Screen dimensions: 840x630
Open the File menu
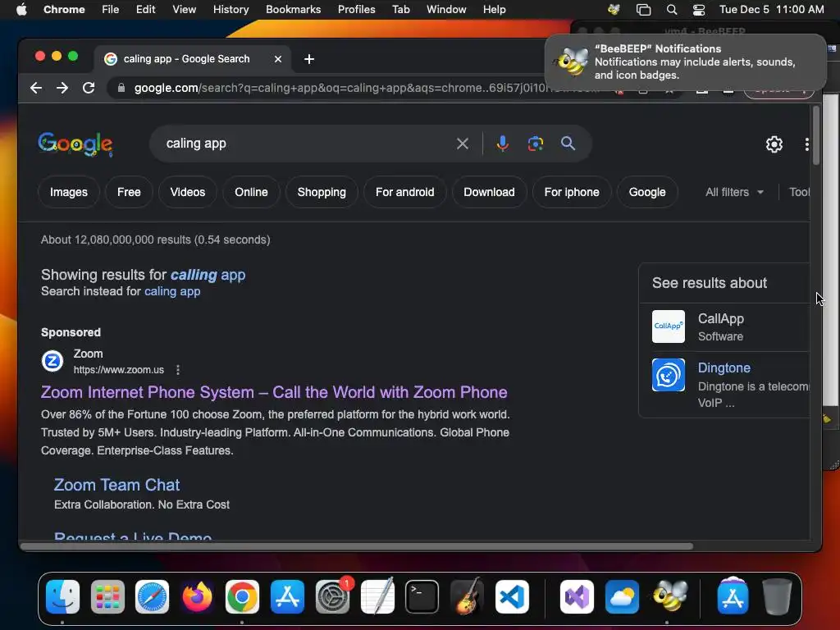pyautogui.click(x=111, y=10)
